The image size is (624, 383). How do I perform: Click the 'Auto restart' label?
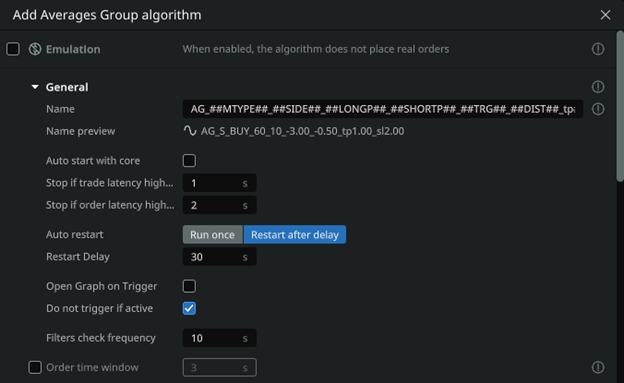[74, 234]
